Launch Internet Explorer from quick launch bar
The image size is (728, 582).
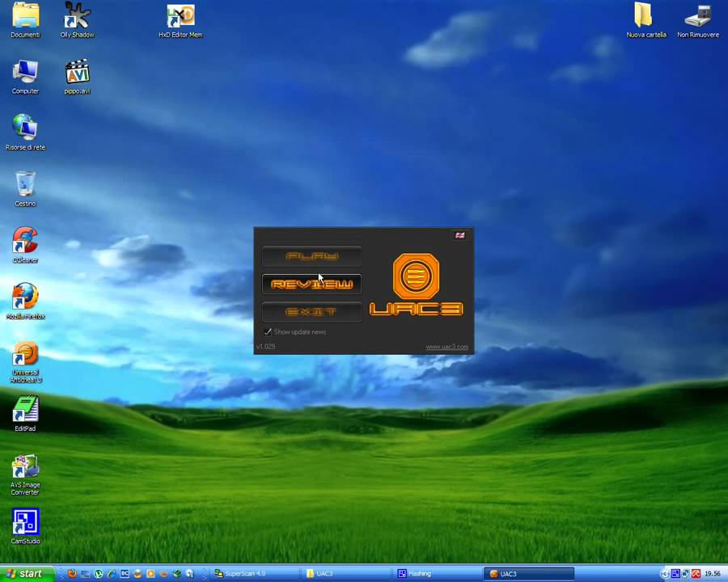click(x=112, y=574)
